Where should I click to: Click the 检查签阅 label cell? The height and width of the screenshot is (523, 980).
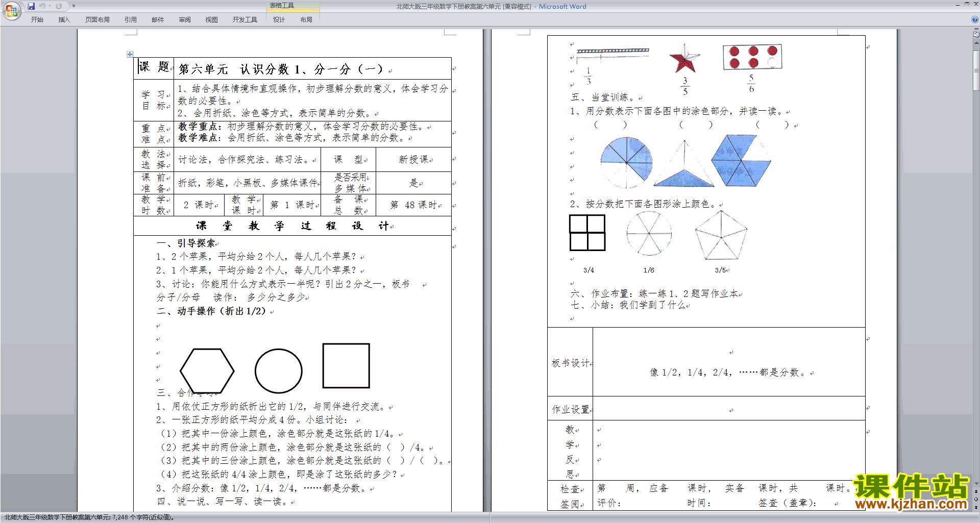click(570, 495)
